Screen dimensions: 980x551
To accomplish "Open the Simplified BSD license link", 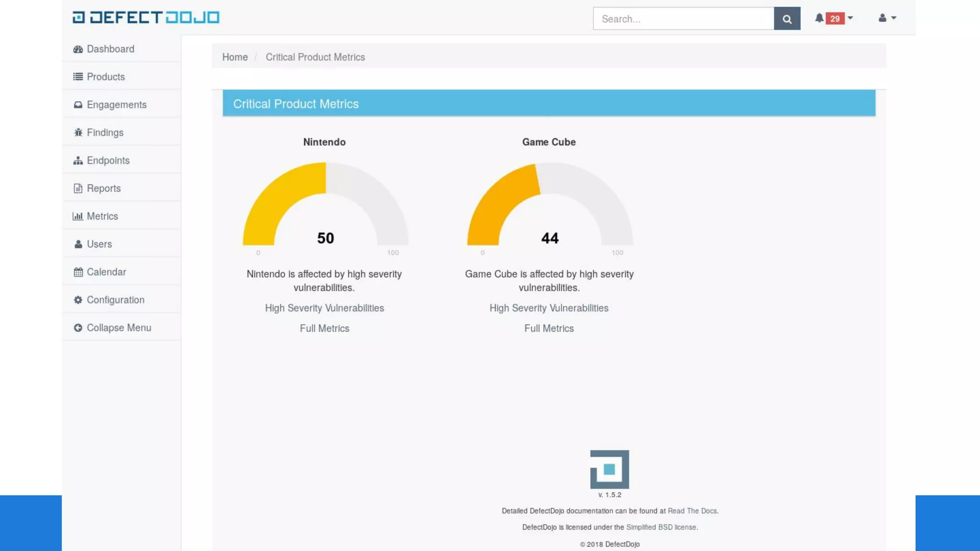I will tap(661, 527).
